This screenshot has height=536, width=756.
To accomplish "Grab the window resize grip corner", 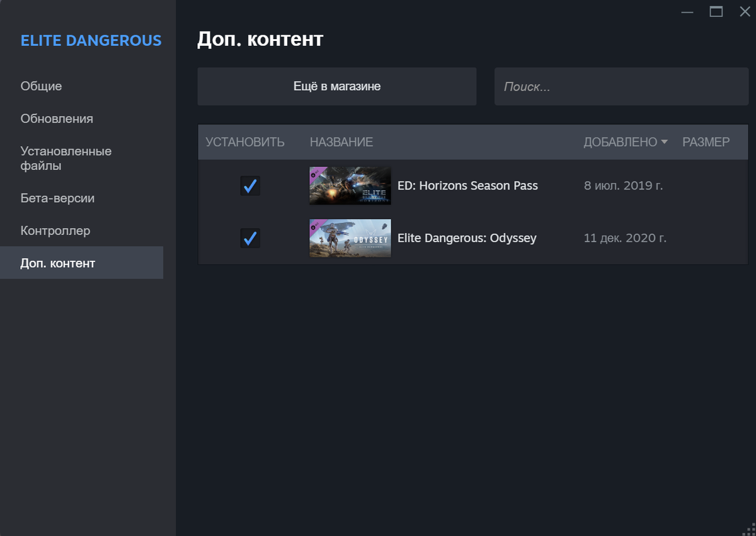I will [x=749, y=529].
